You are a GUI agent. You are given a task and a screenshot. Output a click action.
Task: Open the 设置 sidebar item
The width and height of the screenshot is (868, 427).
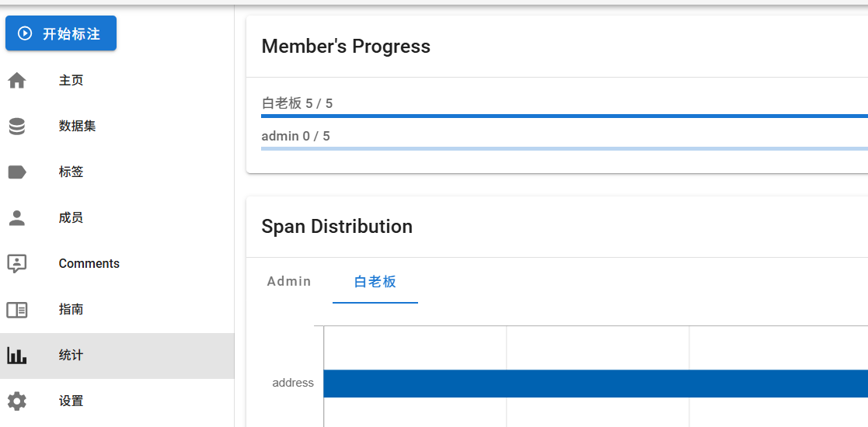(x=117, y=401)
